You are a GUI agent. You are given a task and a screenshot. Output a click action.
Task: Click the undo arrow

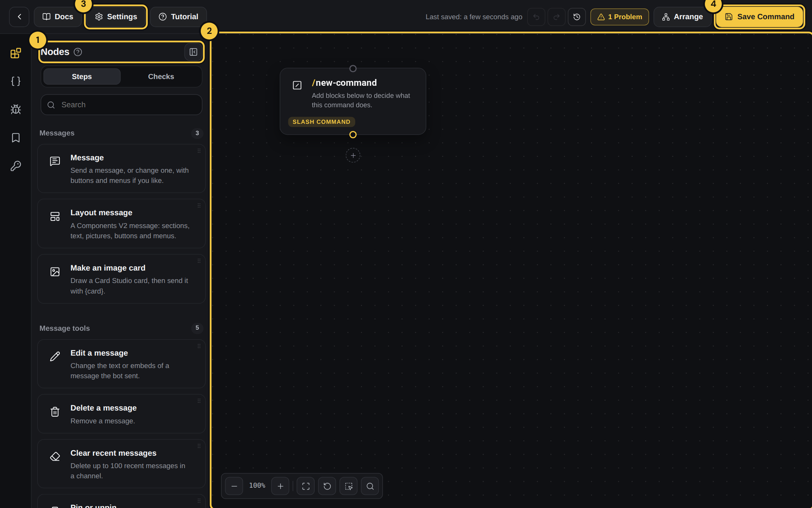pyautogui.click(x=536, y=17)
